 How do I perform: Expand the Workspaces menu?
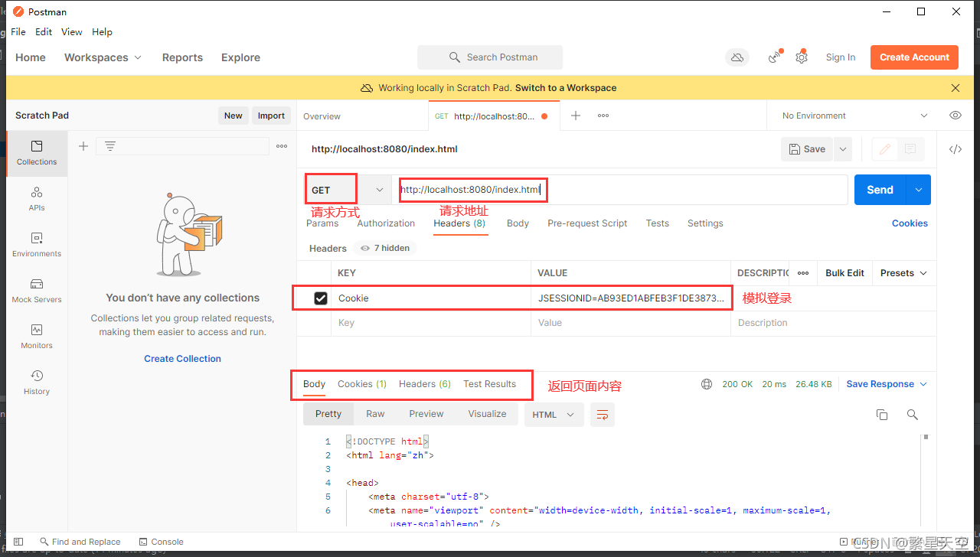pos(103,57)
